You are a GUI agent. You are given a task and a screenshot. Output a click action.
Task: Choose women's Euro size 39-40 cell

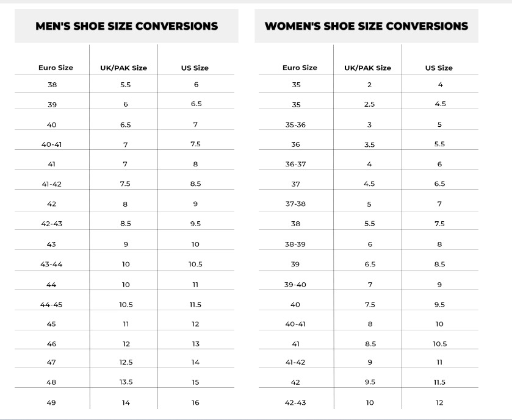[295, 285]
